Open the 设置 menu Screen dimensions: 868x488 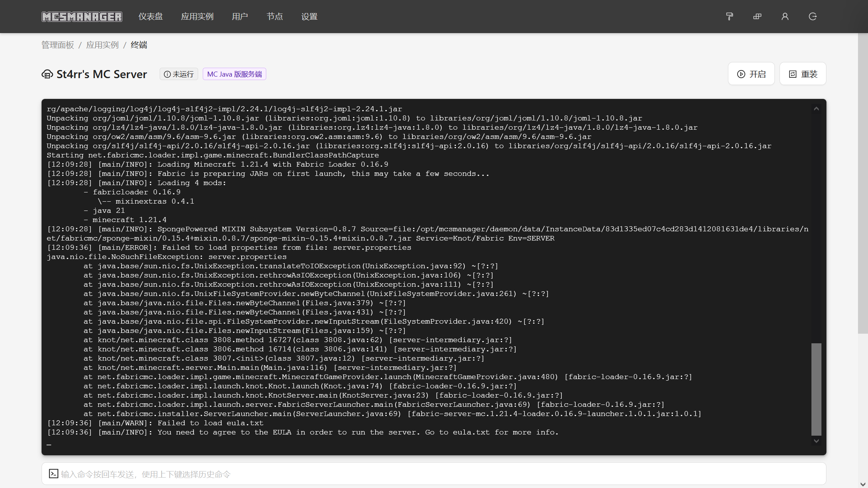[x=309, y=17]
